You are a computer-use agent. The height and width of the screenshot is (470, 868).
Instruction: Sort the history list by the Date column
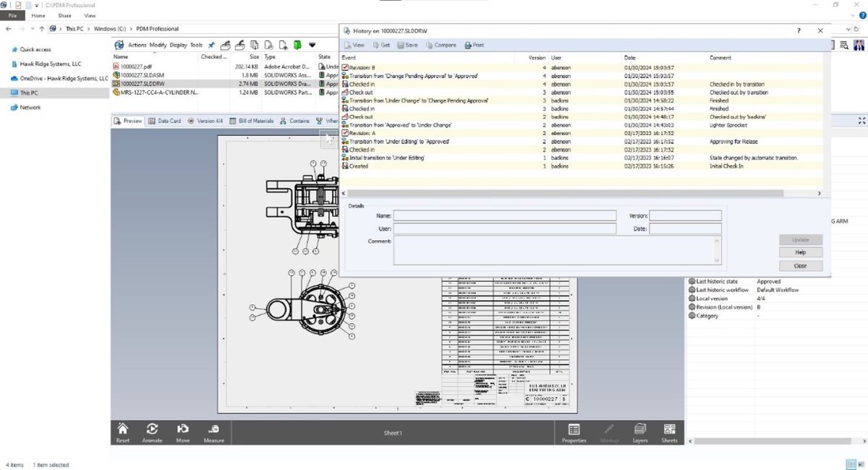[x=664, y=57]
